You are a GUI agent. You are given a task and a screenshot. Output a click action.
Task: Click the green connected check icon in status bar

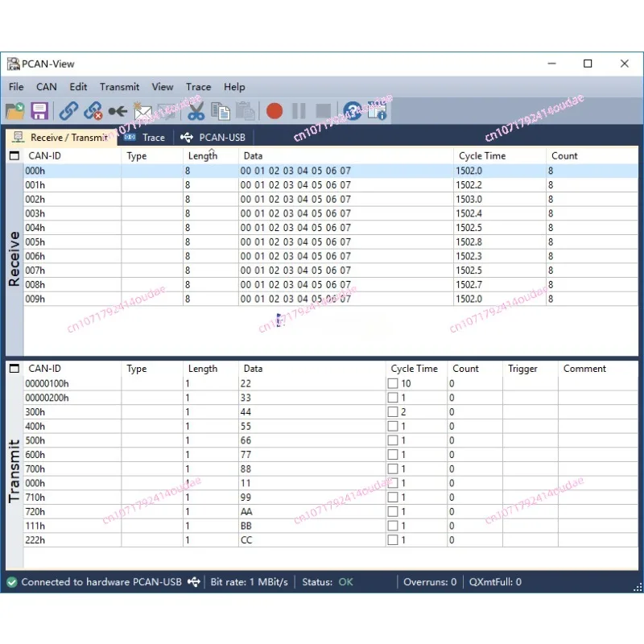pos(12,582)
